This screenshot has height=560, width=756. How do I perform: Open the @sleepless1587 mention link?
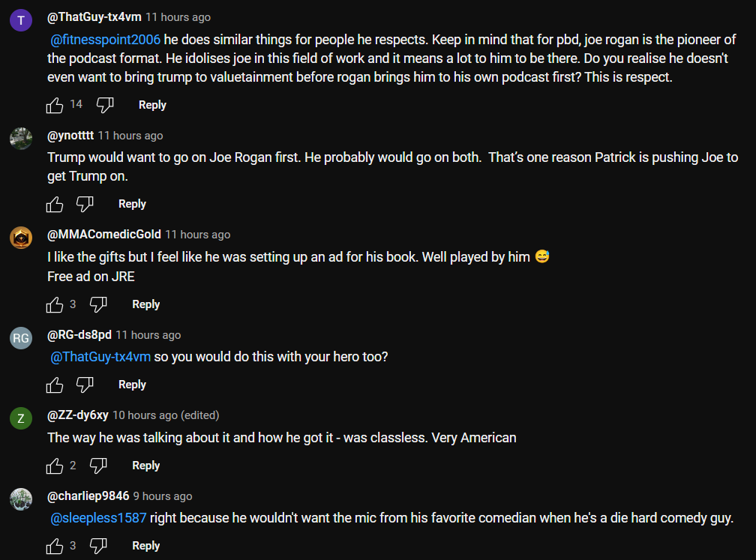98,519
